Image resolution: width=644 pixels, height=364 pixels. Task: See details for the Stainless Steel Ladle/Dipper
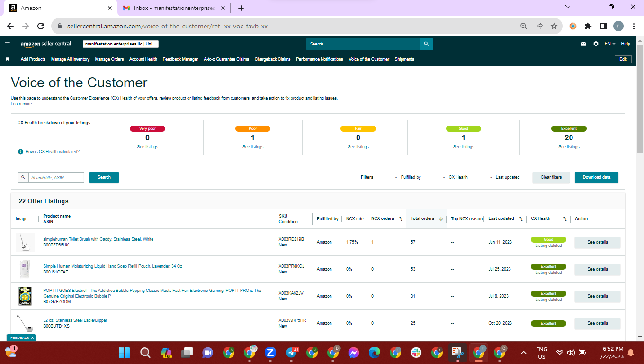[x=598, y=323]
